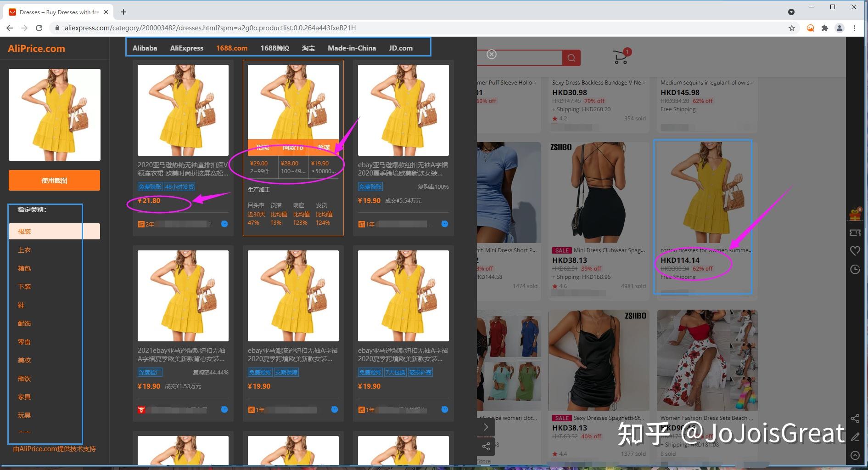Select the 美妆 category
This screenshot has height=470, width=868.
[x=24, y=360]
